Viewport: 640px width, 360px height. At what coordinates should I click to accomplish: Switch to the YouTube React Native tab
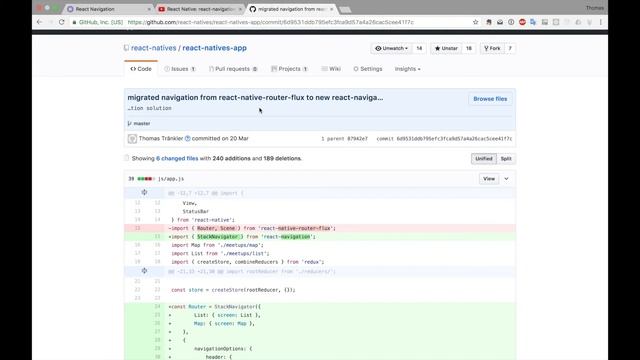[x=200, y=9]
